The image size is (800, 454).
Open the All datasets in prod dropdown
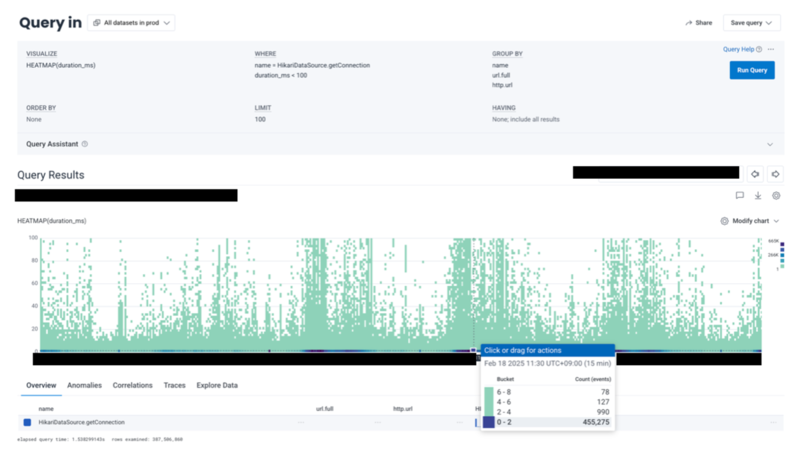131,23
